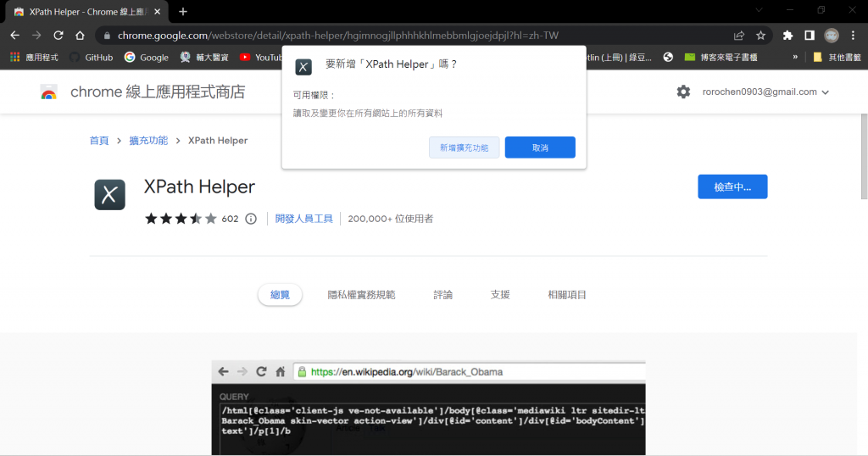
Task: Close the XPath Helper tab
Action: point(158,12)
